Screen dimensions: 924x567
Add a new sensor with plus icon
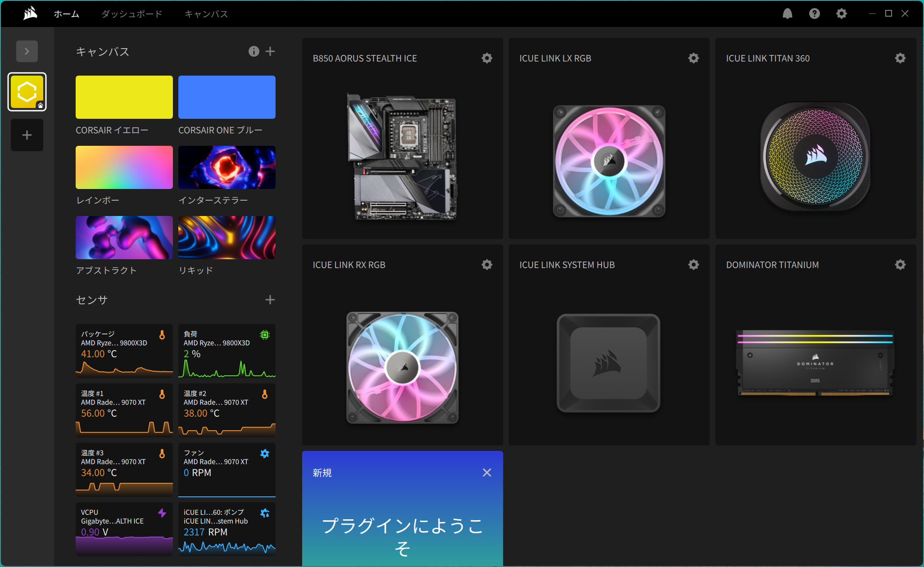270,300
